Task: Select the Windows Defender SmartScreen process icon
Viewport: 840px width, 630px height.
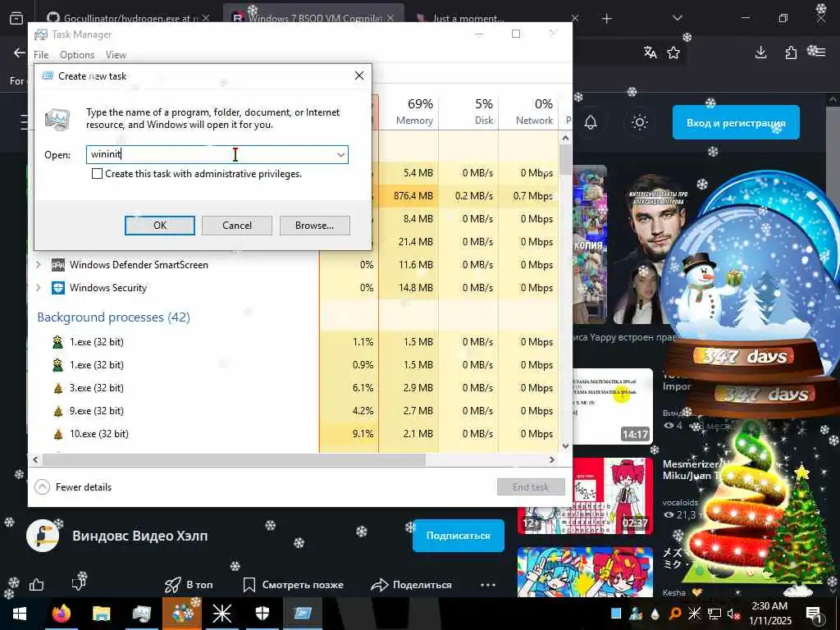Action: pyautogui.click(x=58, y=265)
